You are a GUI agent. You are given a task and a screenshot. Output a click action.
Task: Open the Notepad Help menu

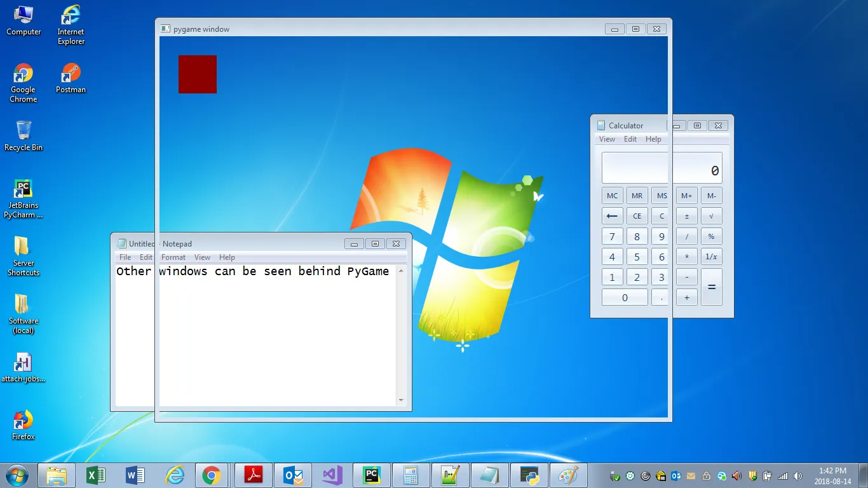[227, 257]
